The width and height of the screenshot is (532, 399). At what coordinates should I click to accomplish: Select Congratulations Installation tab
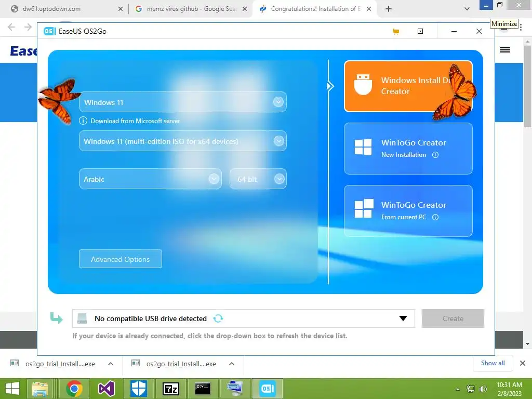click(314, 9)
